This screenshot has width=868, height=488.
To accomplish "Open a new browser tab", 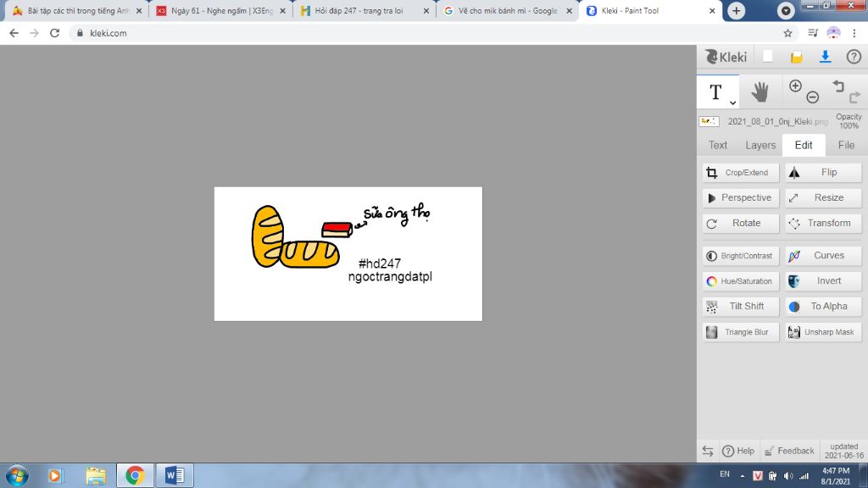I will (x=737, y=10).
